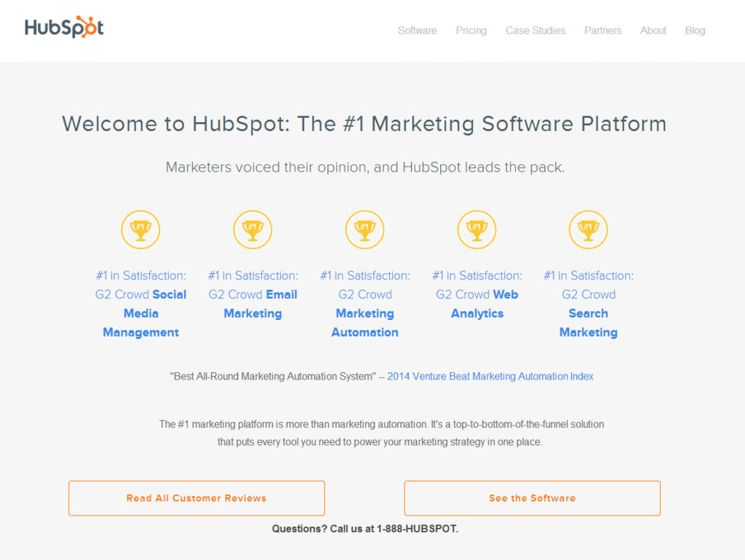Viewport: 745px width, 560px height.
Task: Click the 'Best All-Round Marketing Automation System' quote
Action: 273,376
